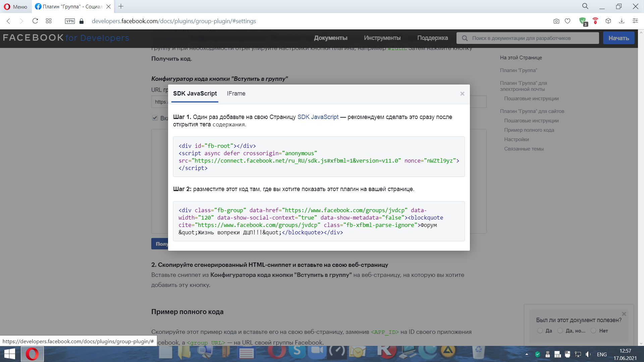The image size is (644, 362).
Task: Open the Speed Dial start page grid
Action: 49,21
